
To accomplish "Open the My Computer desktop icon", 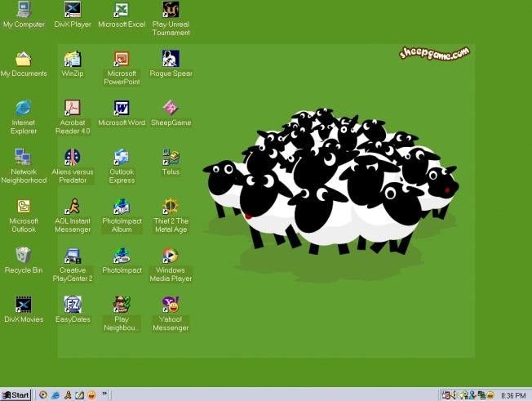I will [24, 16].
